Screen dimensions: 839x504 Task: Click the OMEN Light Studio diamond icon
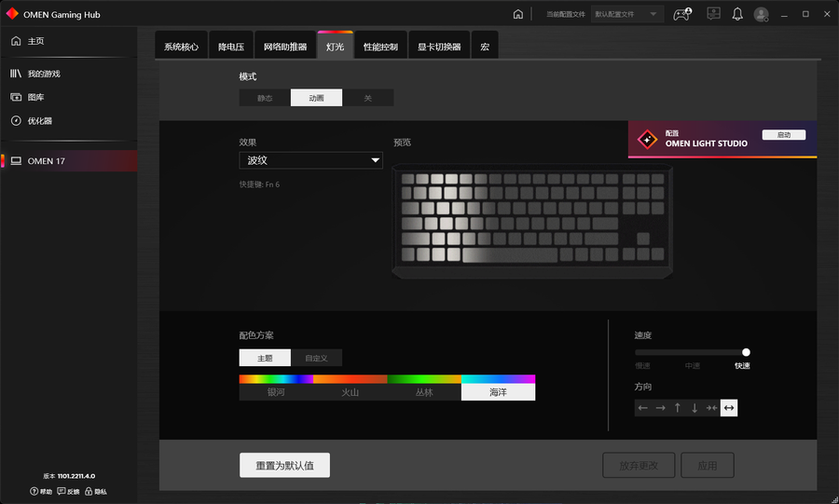[x=647, y=140]
